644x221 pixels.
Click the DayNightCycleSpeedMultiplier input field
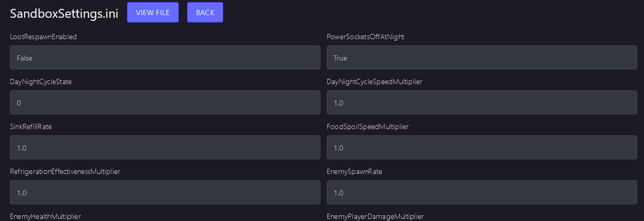pyautogui.click(x=481, y=102)
